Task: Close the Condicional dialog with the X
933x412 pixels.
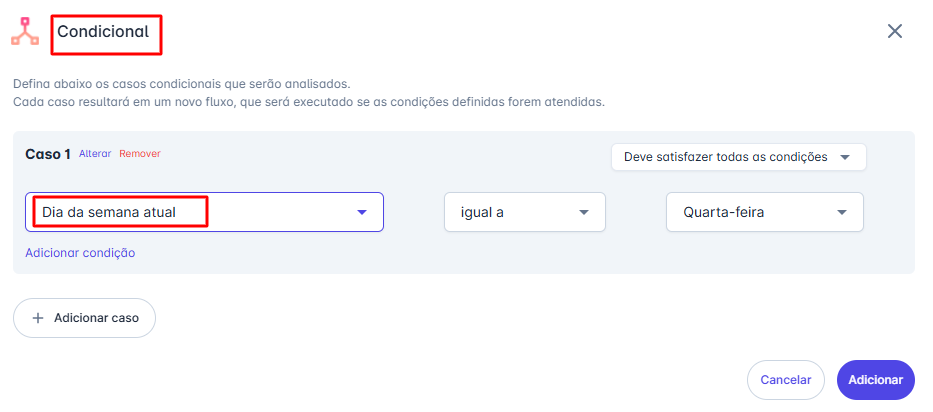Action: pos(895,31)
